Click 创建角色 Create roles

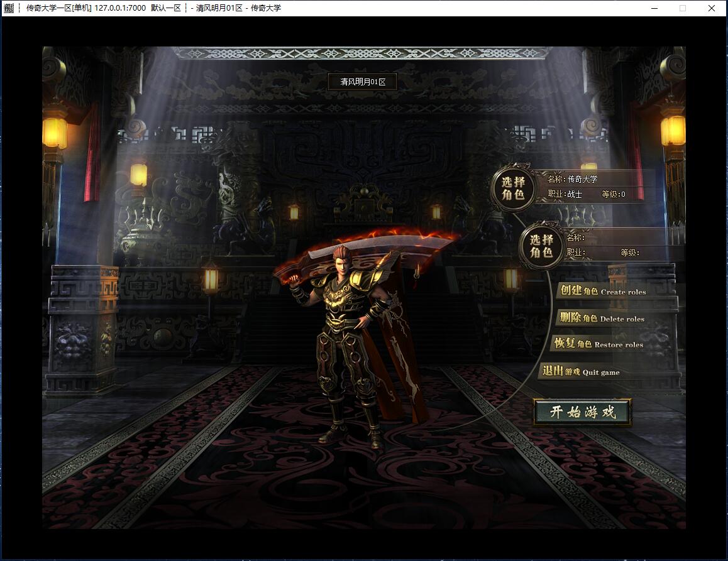603,291
